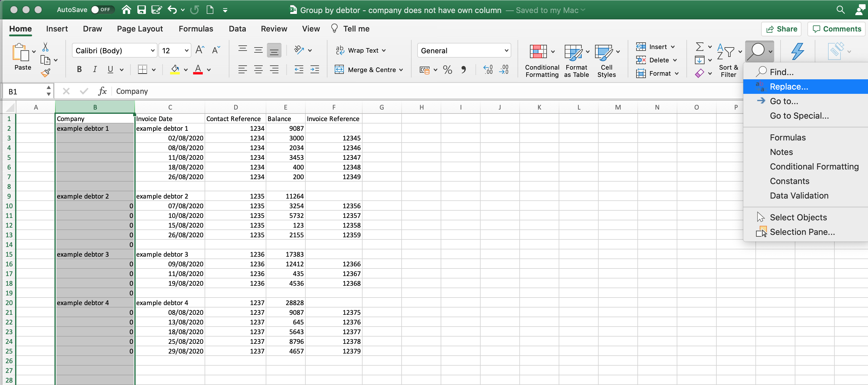Click the Comma style icon
This screenshot has width=868, height=385.
[x=464, y=70]
